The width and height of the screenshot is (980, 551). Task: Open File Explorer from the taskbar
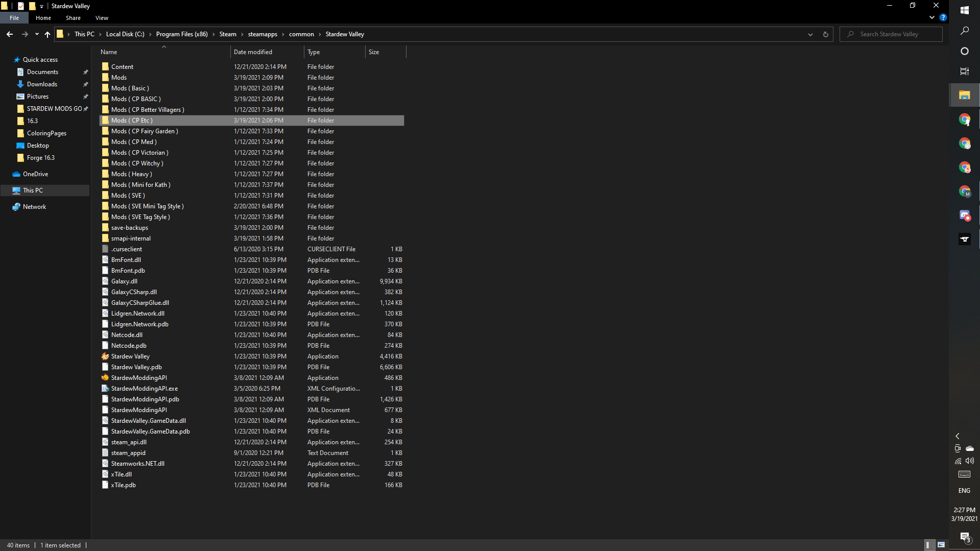click(964, 95)
